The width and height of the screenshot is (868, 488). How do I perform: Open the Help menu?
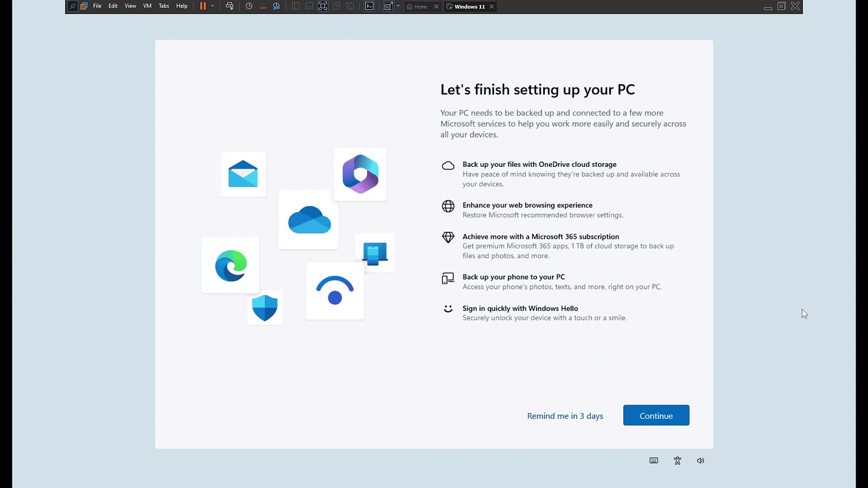click(182, 6)
